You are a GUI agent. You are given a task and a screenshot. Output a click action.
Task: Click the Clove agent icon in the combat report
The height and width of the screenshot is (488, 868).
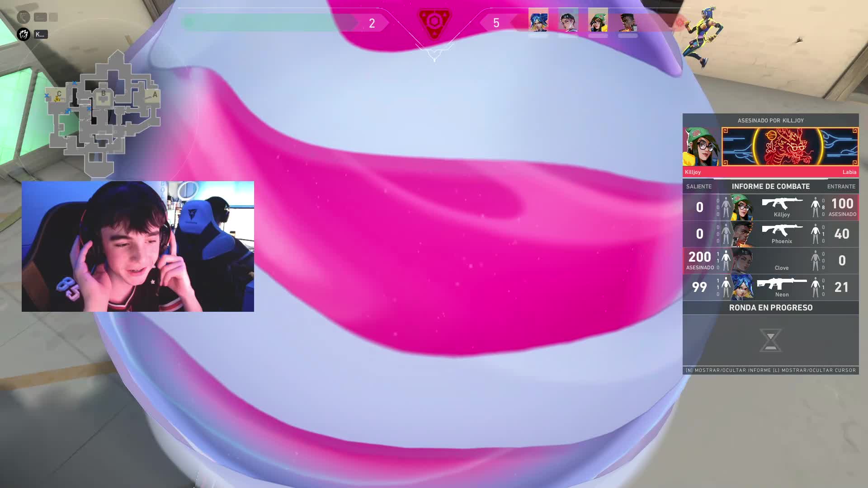point(741,261)
